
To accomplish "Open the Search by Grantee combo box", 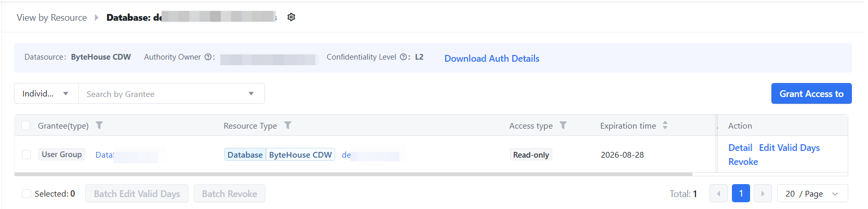I will 171,93.
